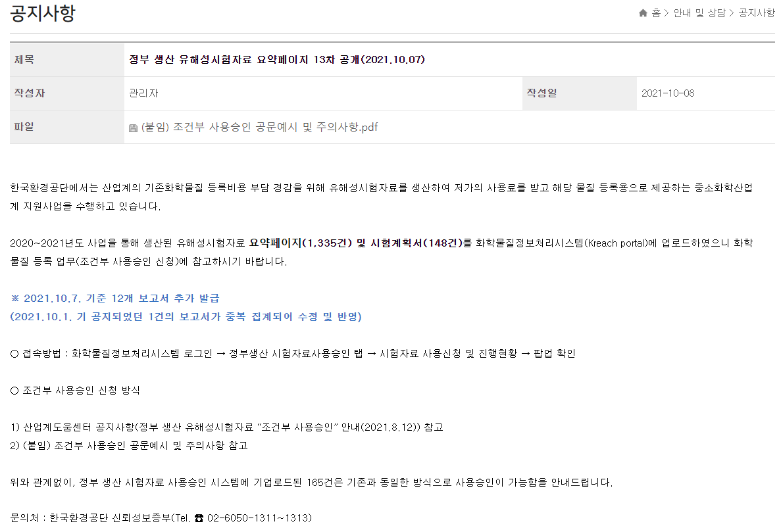
Task: Click the notice title 13차 공개(2021.10.07)
Action: 277,60
